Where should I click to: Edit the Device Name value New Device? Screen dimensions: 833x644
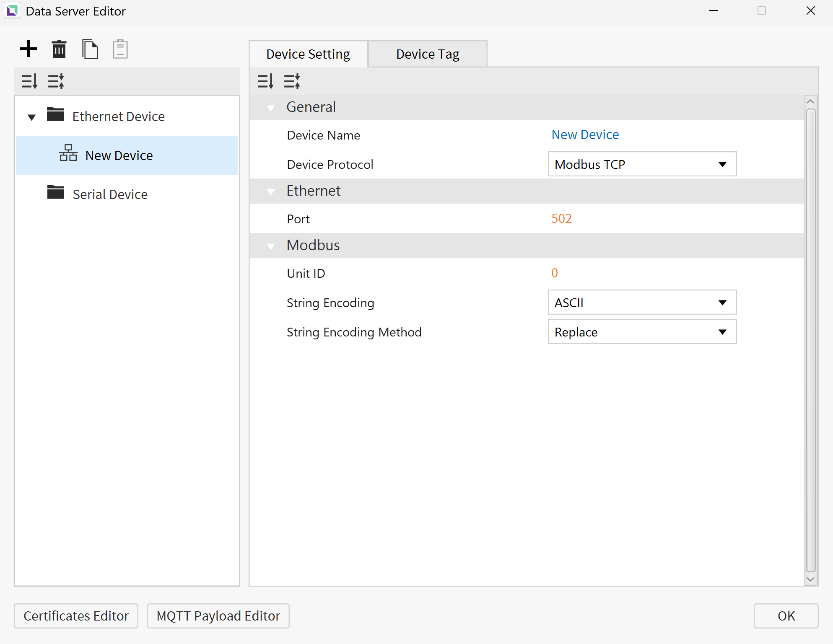coord(585,134)
